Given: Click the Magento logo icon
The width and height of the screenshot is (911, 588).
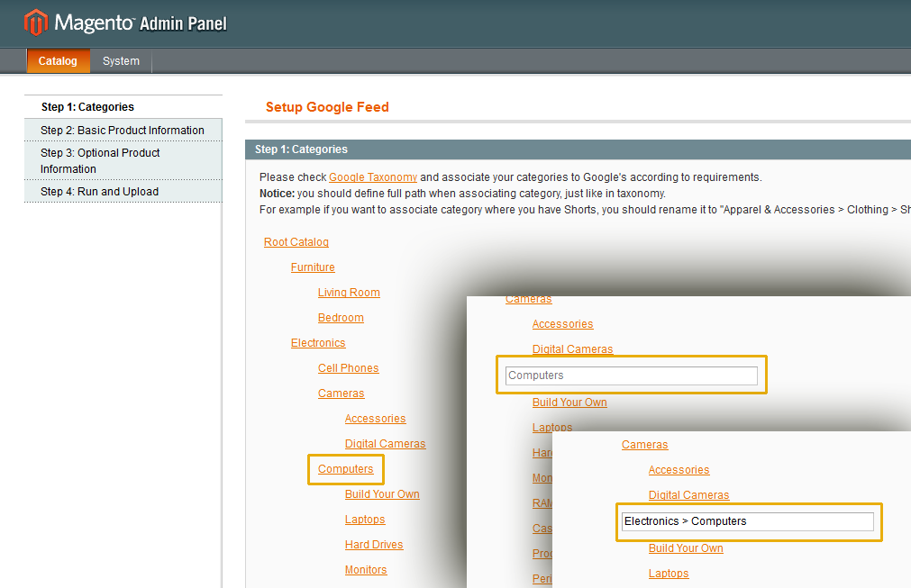Looking at the screenshot, I should [x=36, y=23].
